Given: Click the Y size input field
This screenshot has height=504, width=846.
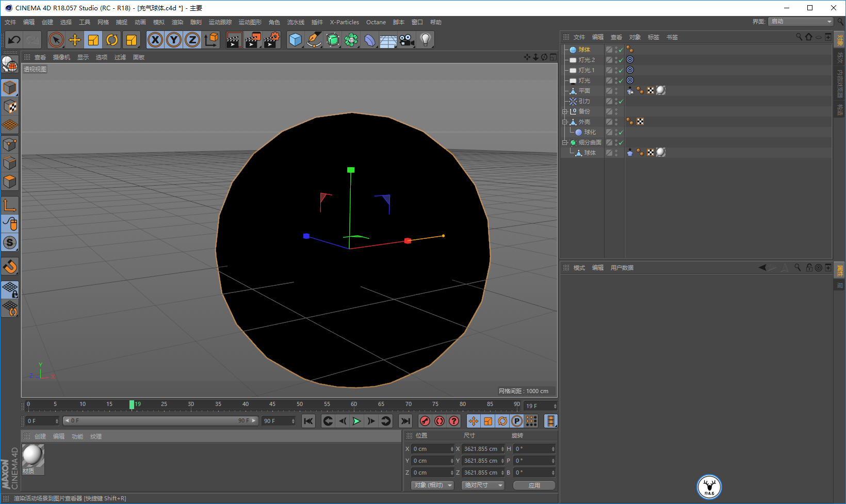Looking at the screenshot, I should coord(483,461).
